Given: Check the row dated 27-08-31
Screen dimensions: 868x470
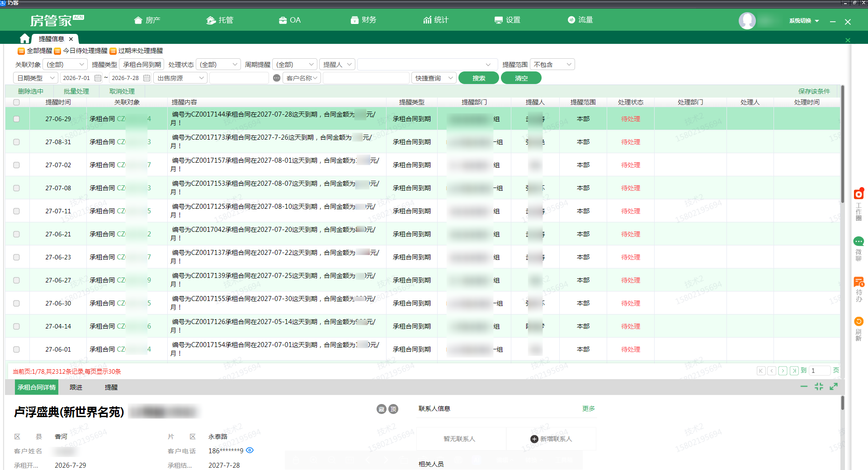Looking at the screenshot, I should [17, 142].
